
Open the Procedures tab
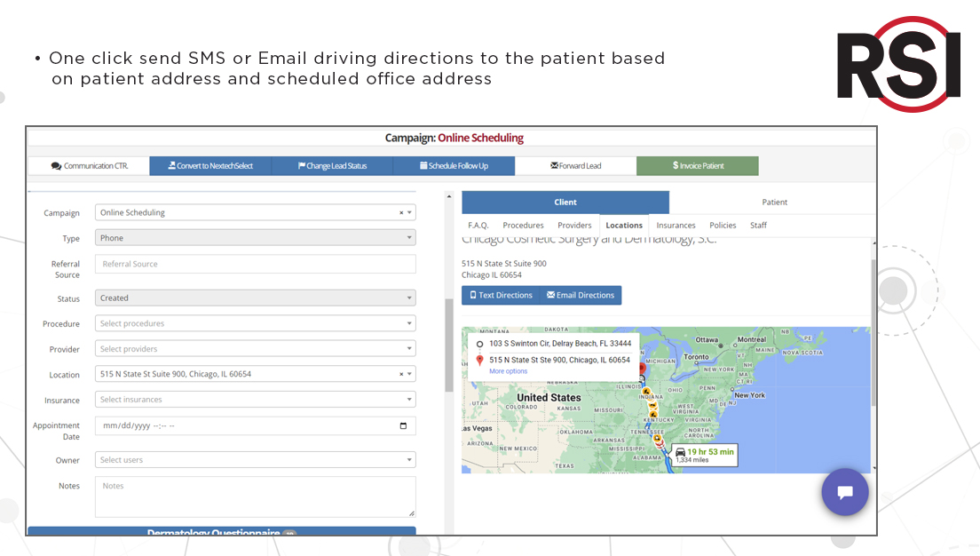point(523,225)
